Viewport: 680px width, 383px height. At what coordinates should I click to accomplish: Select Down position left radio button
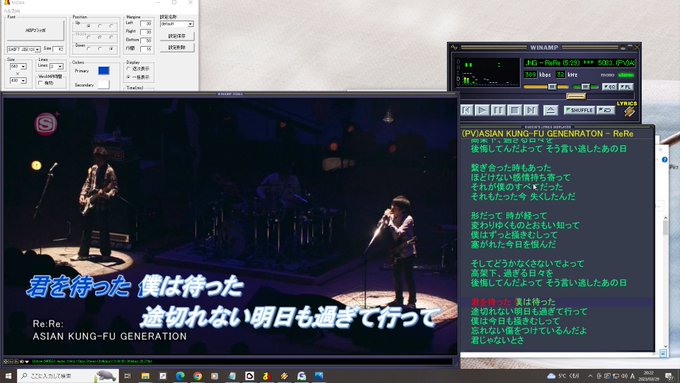tap(88, 49)
